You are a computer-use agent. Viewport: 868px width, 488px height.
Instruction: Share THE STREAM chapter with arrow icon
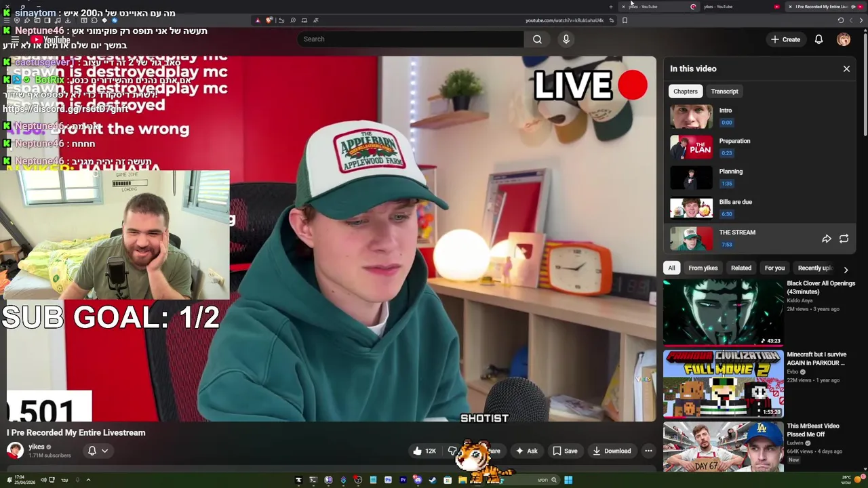point(827,239)
